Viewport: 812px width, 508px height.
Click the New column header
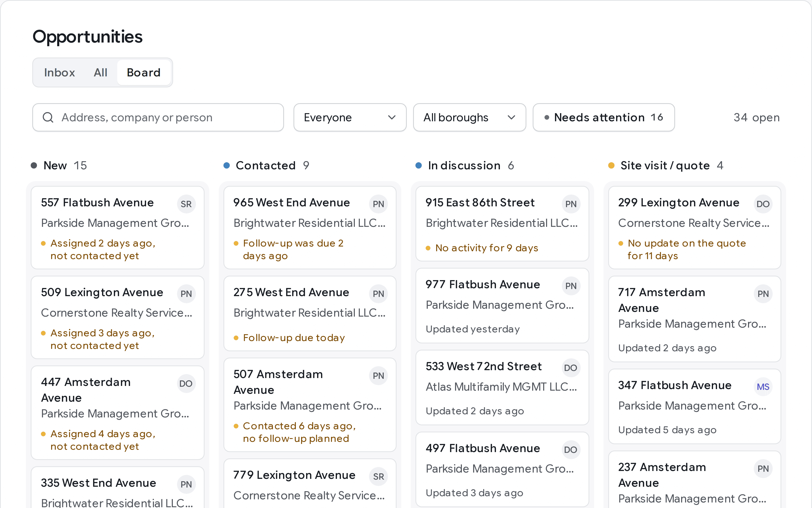click(x=59, y=165)
